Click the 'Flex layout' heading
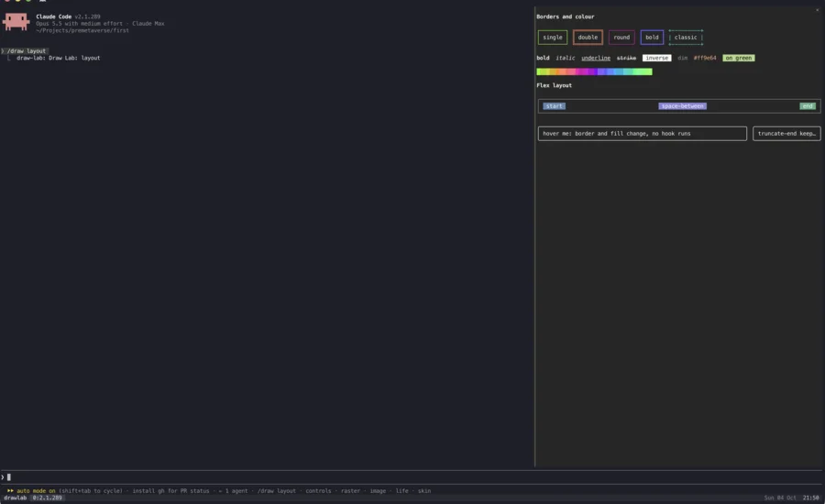825x504 pixels. pyautogui.click(x=554, y=85)
